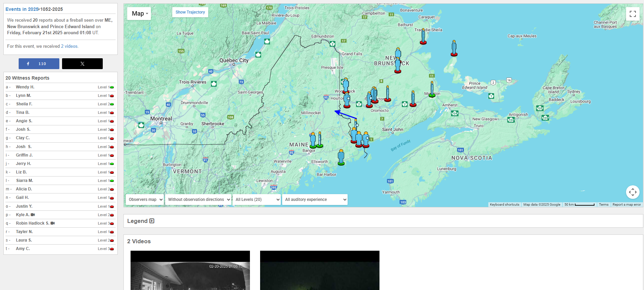The height and width of the screenshot is (290, 644).
Task: Click the observer marker near Houlton
Action: coord(347,100)
